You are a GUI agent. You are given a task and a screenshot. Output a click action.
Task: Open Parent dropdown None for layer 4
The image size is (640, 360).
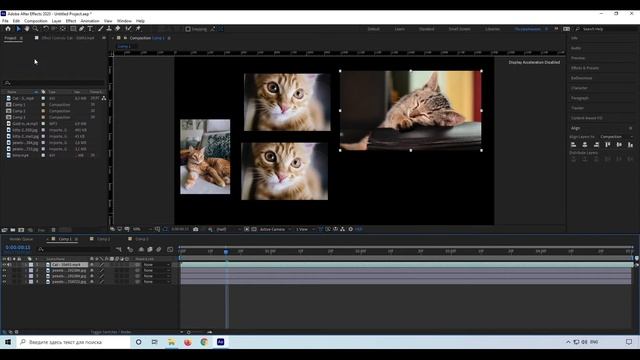point(156,282)
